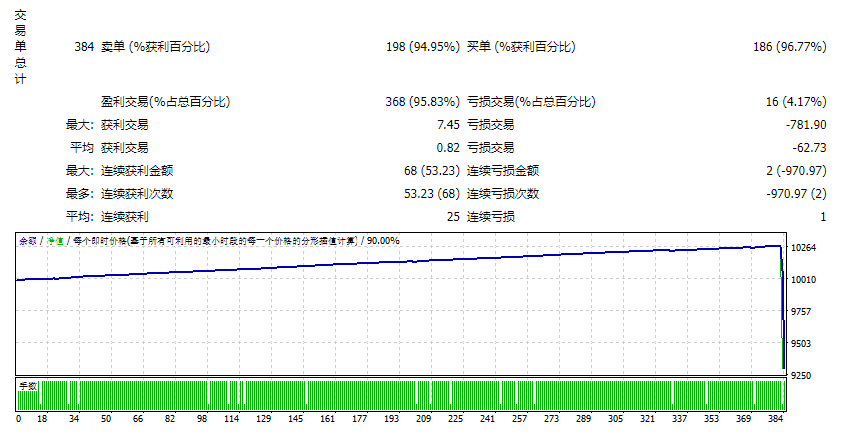
Task: Click the 9250 value on chart axis
Action: pyautogui.click(x=801, y=376)
